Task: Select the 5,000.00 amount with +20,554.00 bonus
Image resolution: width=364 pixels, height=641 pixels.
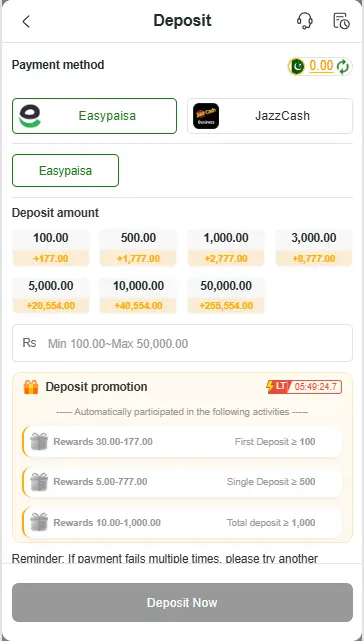Action: coord(51,295)
